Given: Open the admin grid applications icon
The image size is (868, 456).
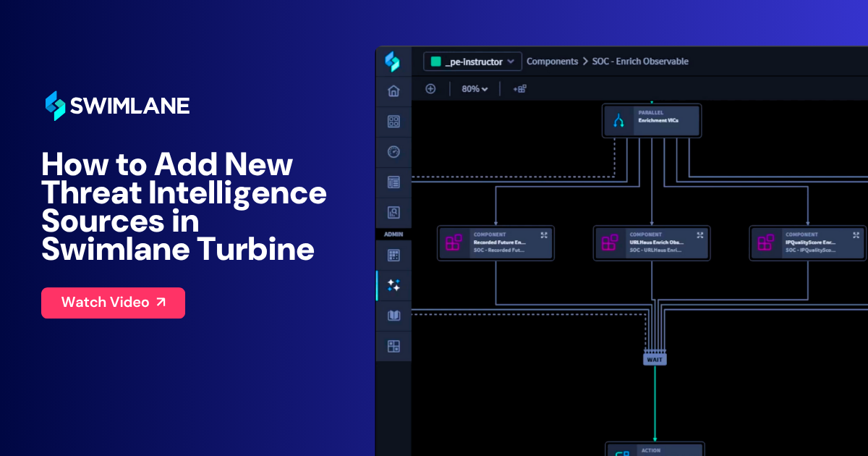Looking at the screenshot, I should pyautogui.click(x=393, y=255).
